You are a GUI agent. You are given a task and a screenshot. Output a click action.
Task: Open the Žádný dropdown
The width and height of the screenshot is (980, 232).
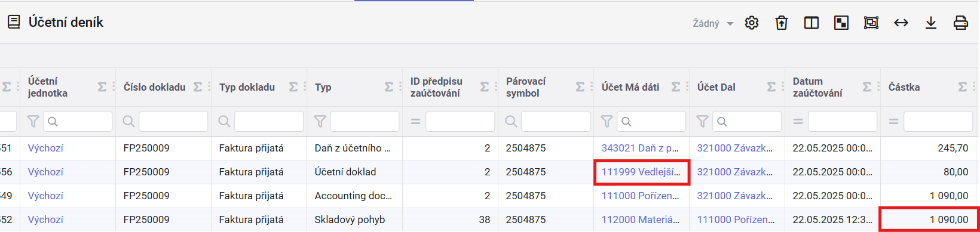coord(713,23)
